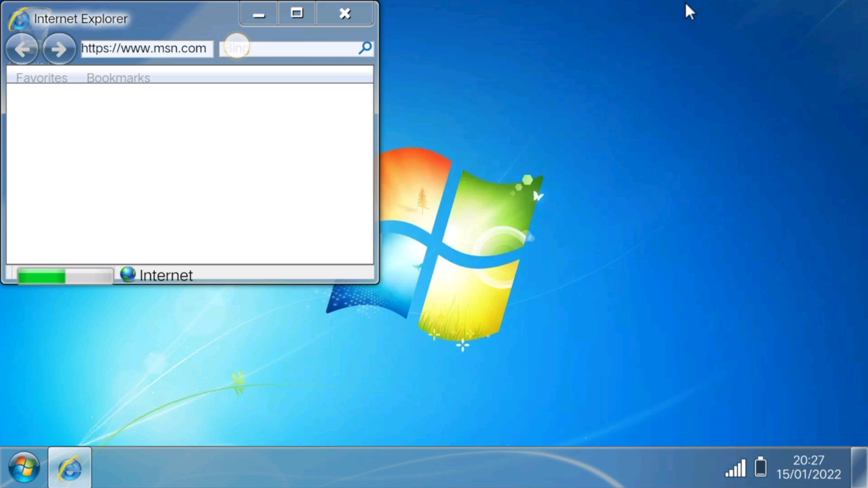Viewport: 868px width, 488px height.
Task: Click the network signal strength icon
Action: [x=736, y=468]
